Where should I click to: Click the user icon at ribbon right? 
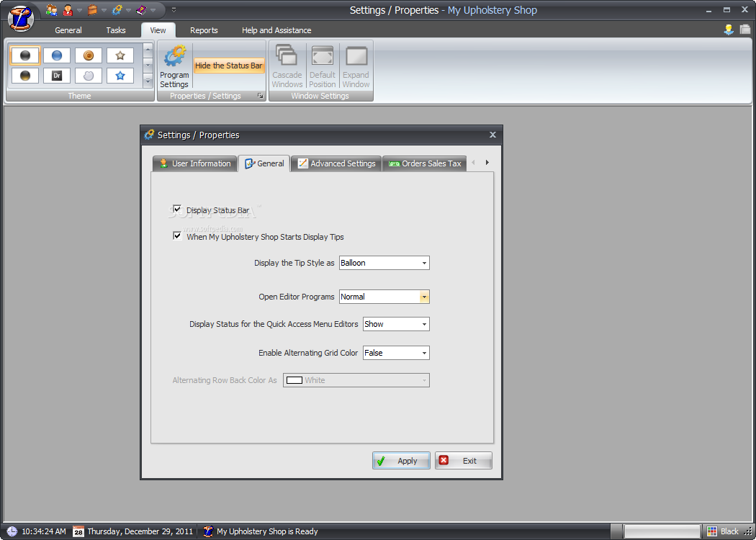tap(729, 30)
